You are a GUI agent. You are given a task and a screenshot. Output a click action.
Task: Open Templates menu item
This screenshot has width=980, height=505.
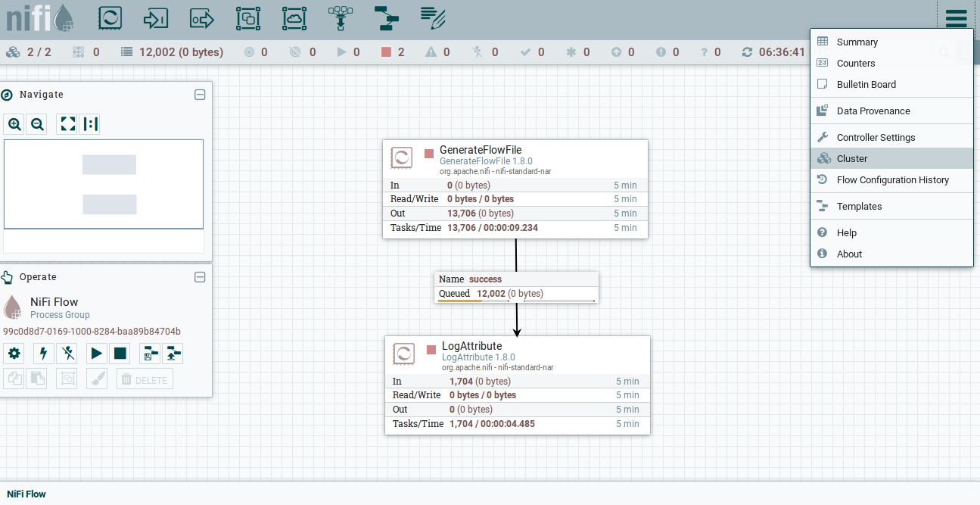[x=891, y=207]
